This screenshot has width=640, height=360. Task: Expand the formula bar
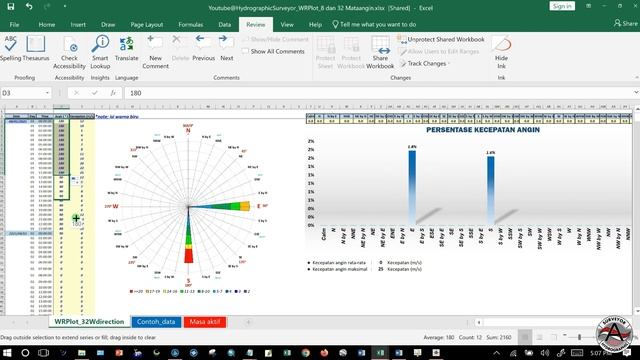[636, 93]
